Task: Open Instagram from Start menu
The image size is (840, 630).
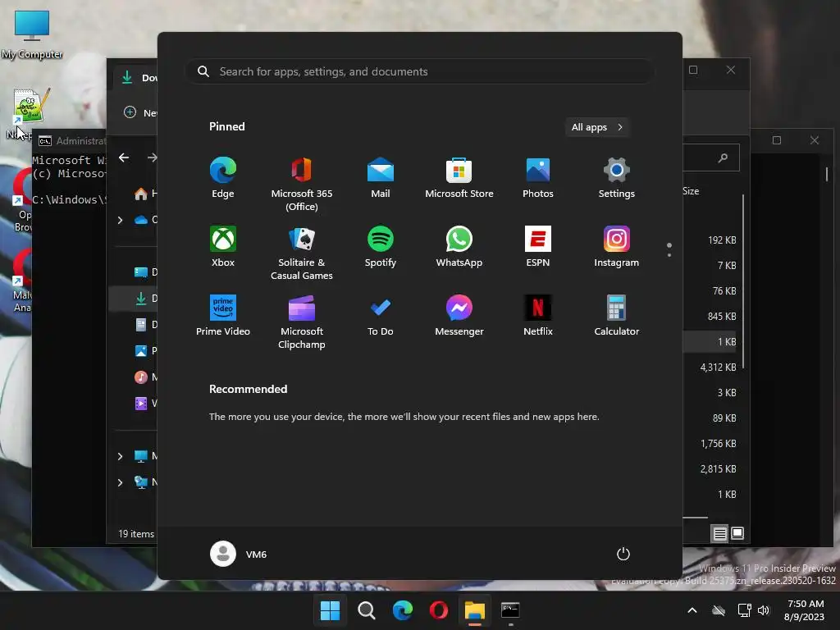Action: (x=617, y=246)
